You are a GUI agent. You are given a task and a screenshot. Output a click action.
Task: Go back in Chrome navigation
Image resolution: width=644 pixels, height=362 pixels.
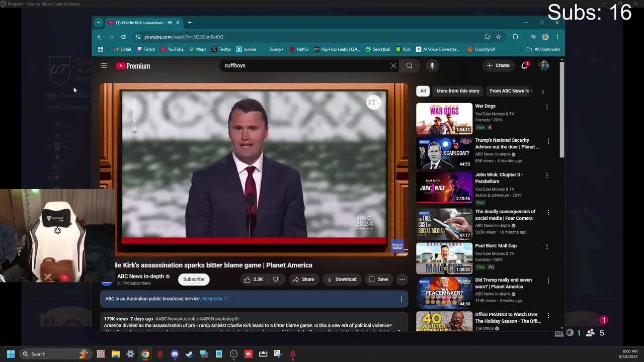(x=99, y=37)
